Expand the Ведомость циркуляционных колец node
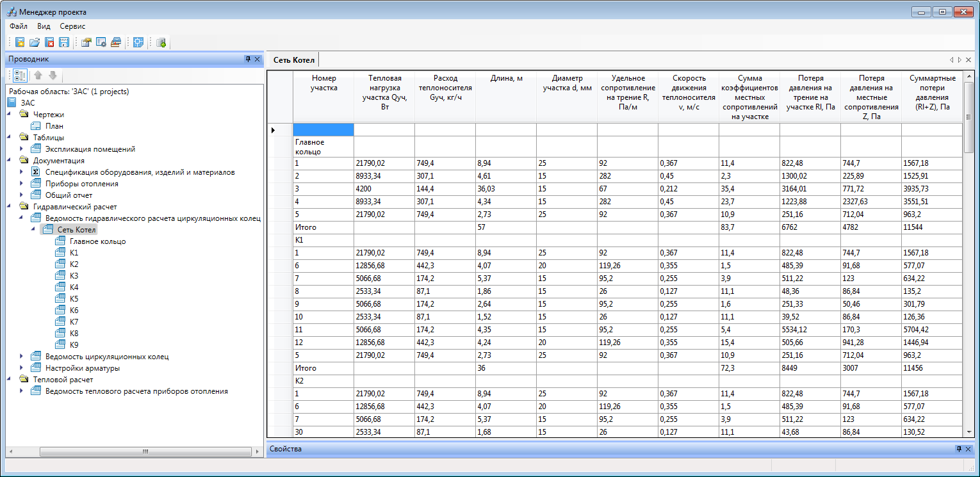The width and height of the screenshot is (980, 477). pyautogui.click(x=21, y=357)
